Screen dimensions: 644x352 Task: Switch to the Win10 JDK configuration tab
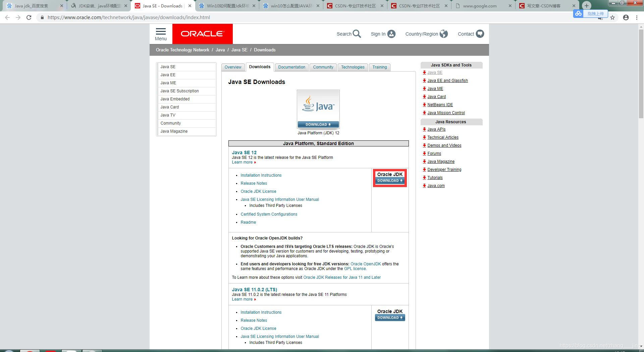[x=226, y=6]
